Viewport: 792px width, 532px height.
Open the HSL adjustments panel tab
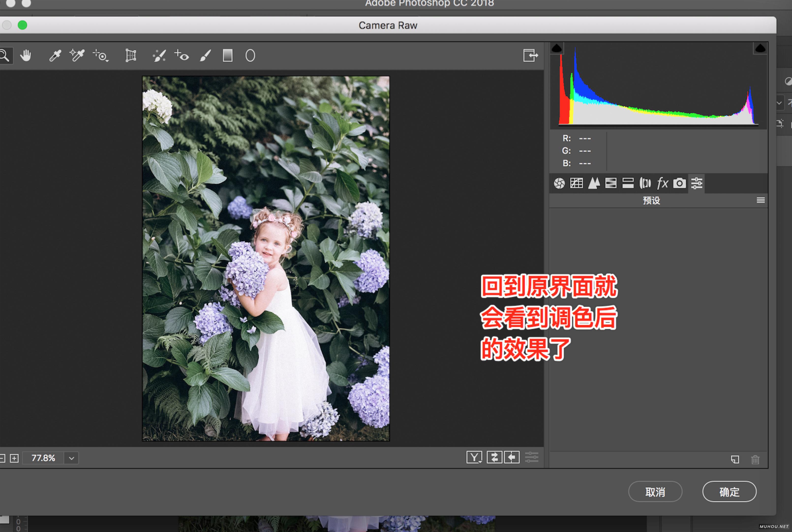611,183
